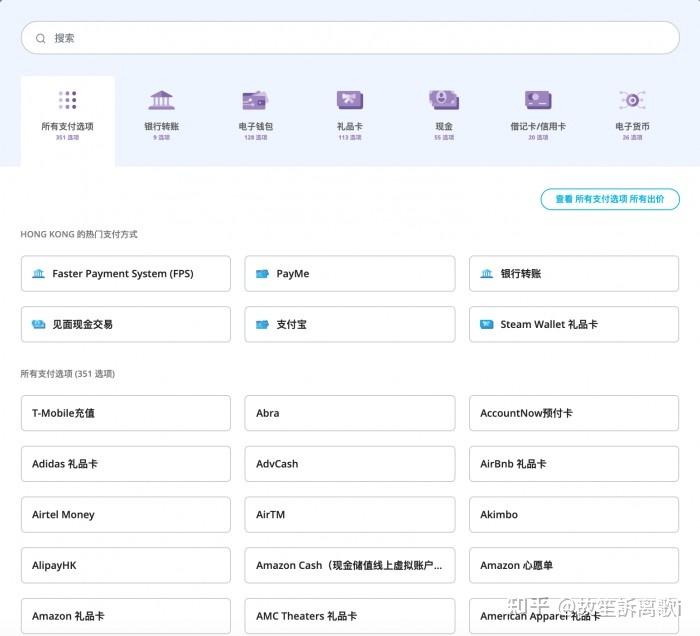The image size is (700, 636).
Task: Select AirBnb 礼品卡 option
Action: pos(574,464)
